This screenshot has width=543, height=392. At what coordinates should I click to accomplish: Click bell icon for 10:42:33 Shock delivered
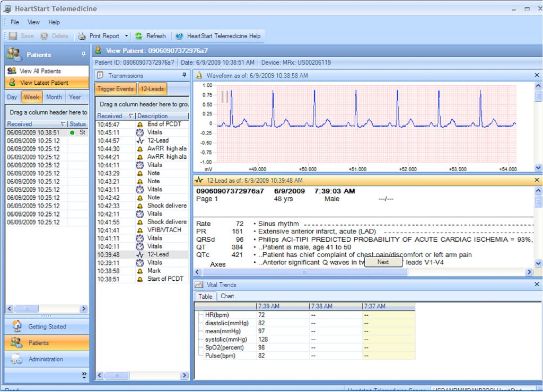click(x=140, y=206)
